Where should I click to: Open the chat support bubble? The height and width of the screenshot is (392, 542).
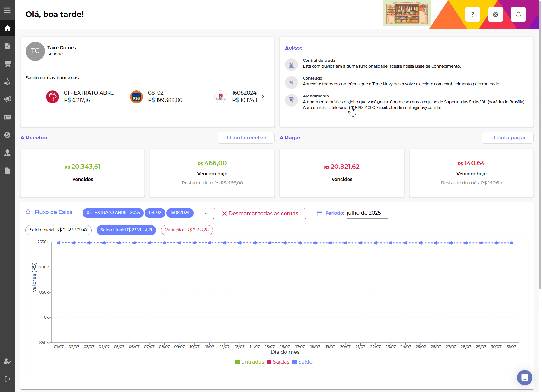[x=524, y=378]
